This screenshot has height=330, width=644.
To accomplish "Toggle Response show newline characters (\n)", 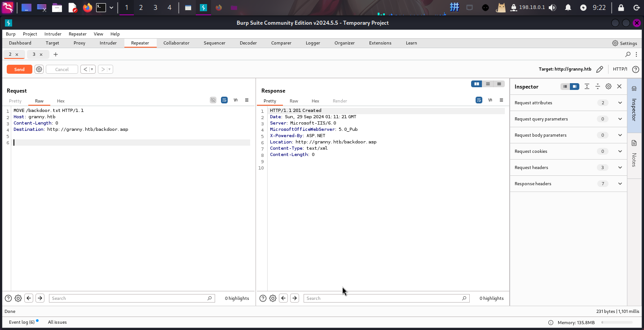I will pyautogui.click(x=490, y=100).
